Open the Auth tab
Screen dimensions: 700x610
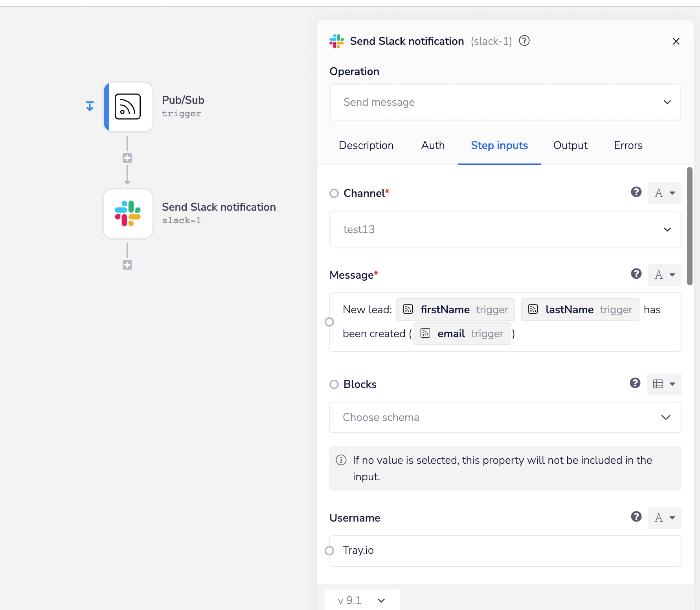point(432,145)
